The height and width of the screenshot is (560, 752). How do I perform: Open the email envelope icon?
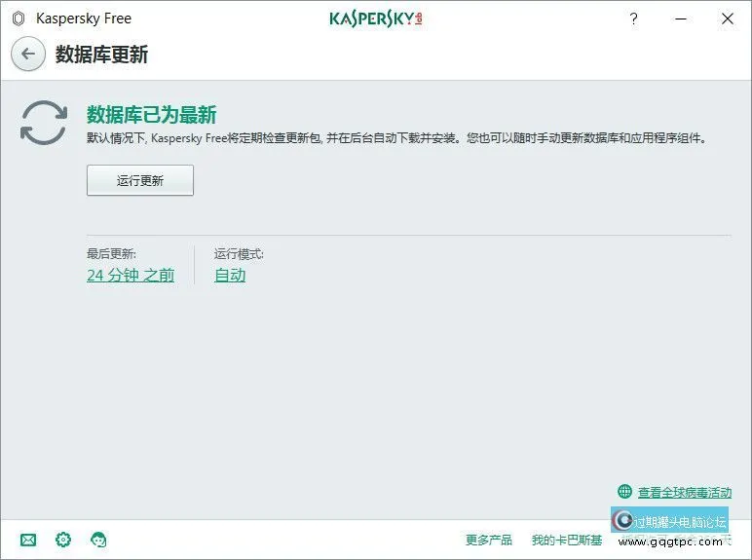28,540
